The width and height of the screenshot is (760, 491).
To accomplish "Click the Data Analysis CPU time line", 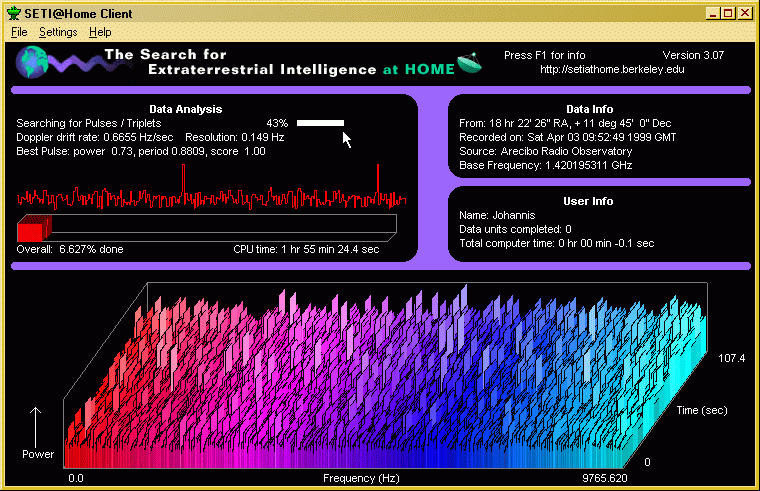I will coord(306,249).
